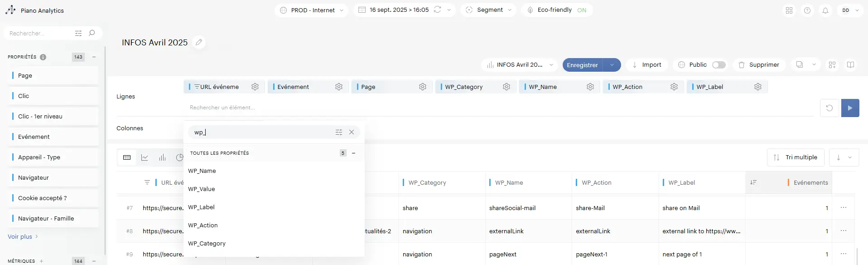This screenshot has width=868, height=265.
Task: Open the INFOS Avril 20... template dropdown
Action: pyautogui.click(x=520, y=65)
